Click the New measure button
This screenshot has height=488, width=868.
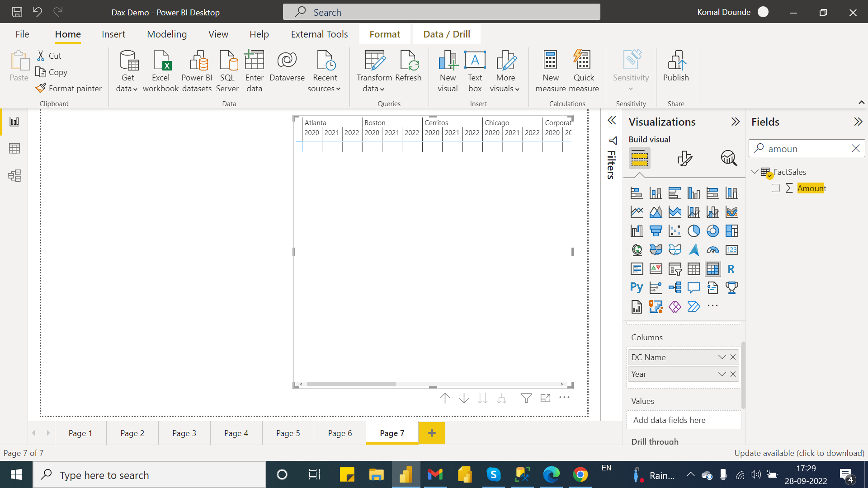pyautogui.click(x=551, y=72)
